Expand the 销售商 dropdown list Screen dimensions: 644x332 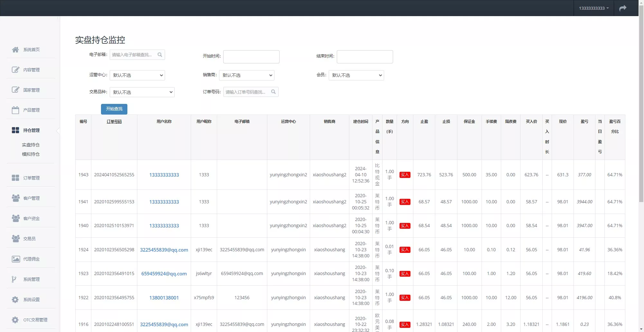coord(246,75)
